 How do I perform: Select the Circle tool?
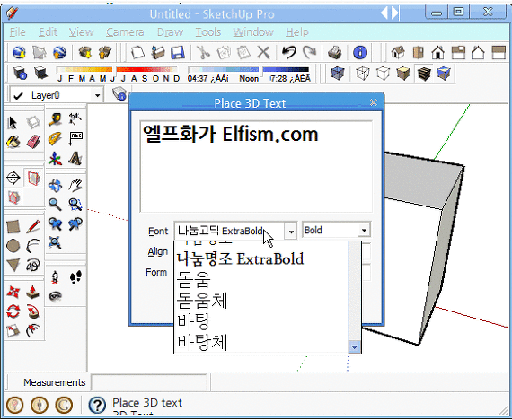tap(13, 246)
